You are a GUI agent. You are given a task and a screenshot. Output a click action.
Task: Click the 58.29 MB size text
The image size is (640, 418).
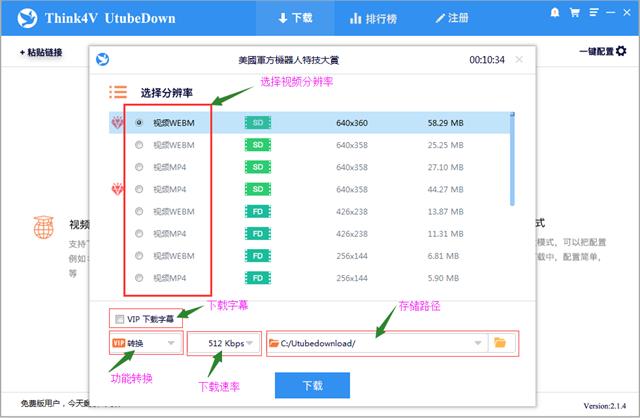tap(446, 123)
